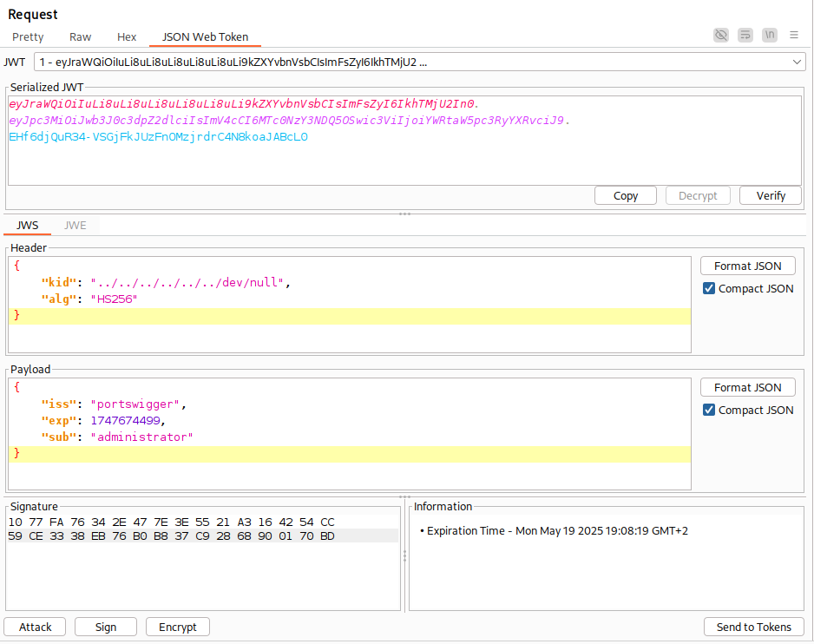The width and height of the screenshot is (814, 644).
Task: Click the splitter handle below Serialized JWT panel
Action: click(x=405, y=214)
